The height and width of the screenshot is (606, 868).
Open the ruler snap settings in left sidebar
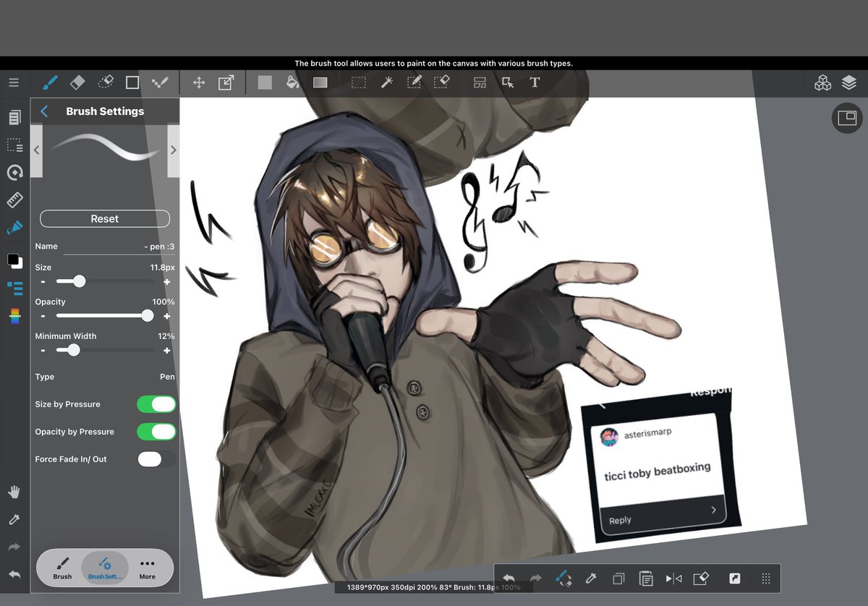[14, 200]
